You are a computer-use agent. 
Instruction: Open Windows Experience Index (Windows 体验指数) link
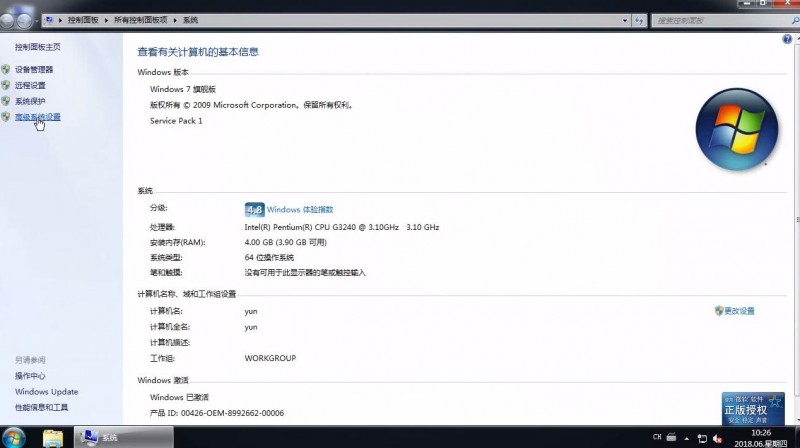click(x=300, y=209)
